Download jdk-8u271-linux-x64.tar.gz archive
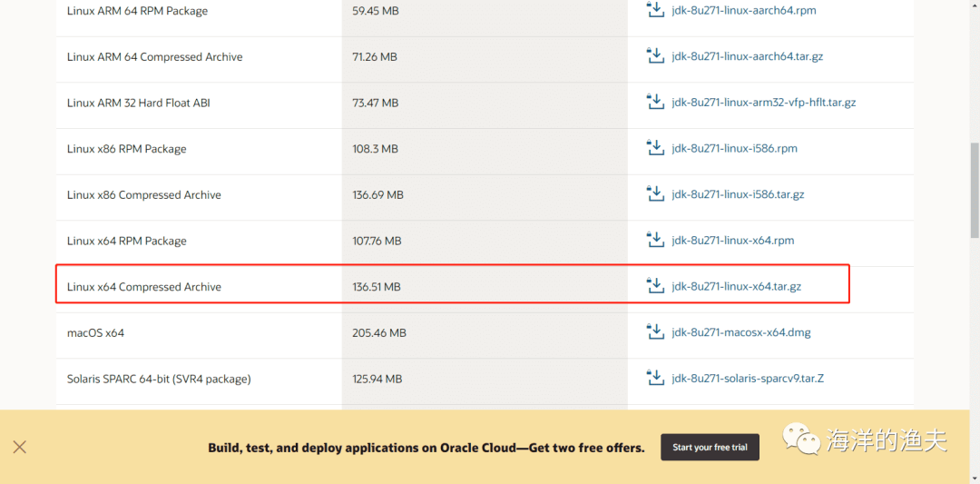 736,287
